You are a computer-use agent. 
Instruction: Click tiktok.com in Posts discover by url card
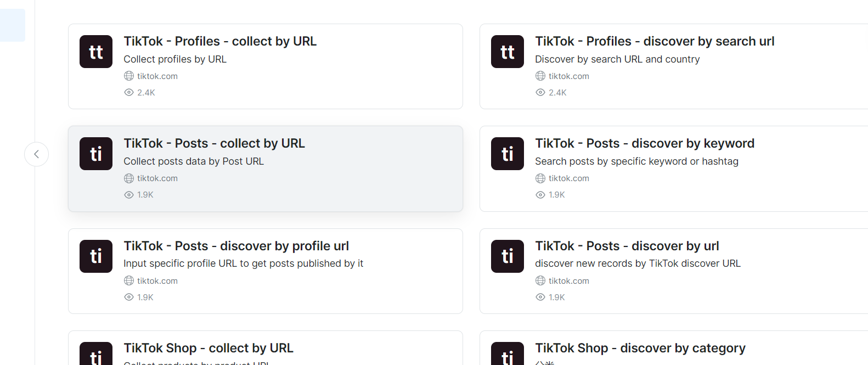(x=569, y=281)
